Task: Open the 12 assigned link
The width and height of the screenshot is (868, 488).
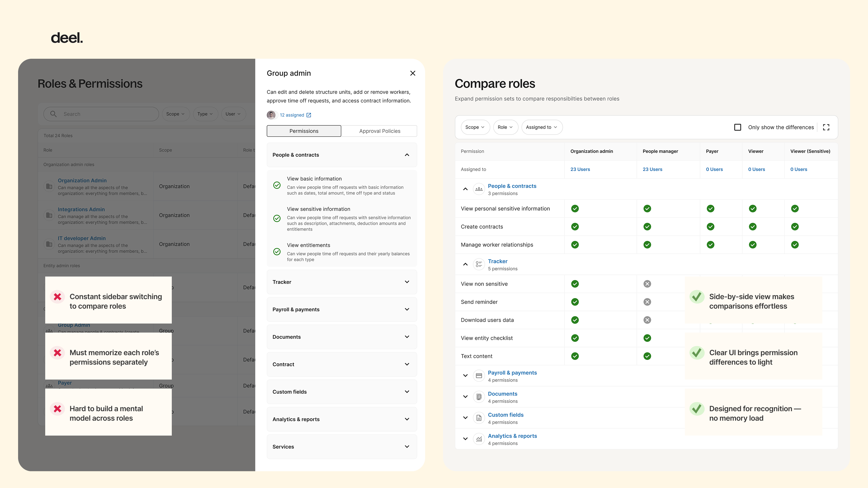Action: pyautogui.click(x=292, y=115)
